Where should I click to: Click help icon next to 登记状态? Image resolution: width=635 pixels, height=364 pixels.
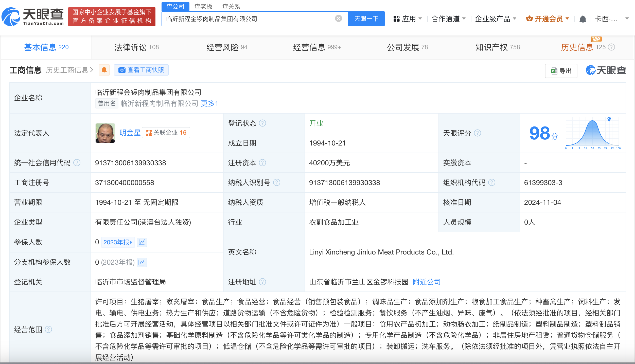point(263,123)
